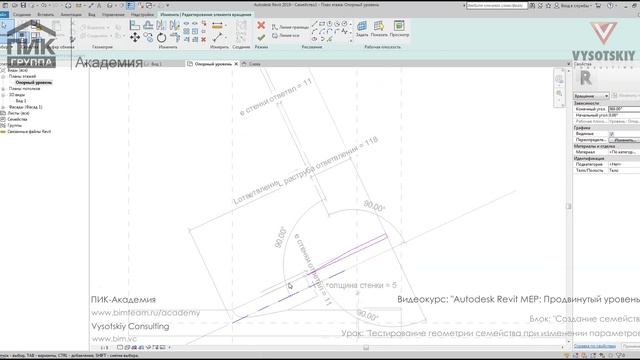Expand the quick access toolbar customize arrow
Image resolution: width=640 pixels, height=360 pixels.
pos(168,5)
